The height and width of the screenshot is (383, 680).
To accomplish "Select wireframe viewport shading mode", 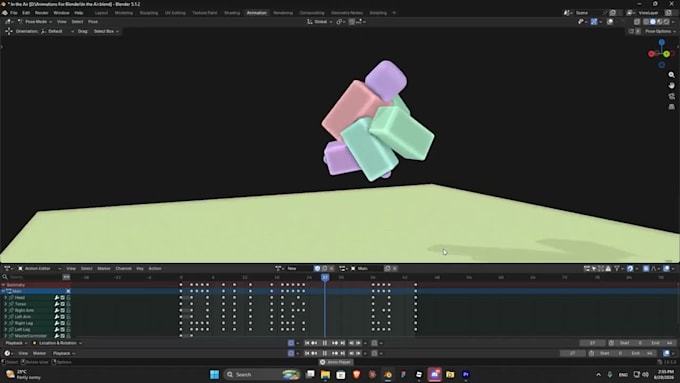I will pyautogui.click(x=646, y=22).
